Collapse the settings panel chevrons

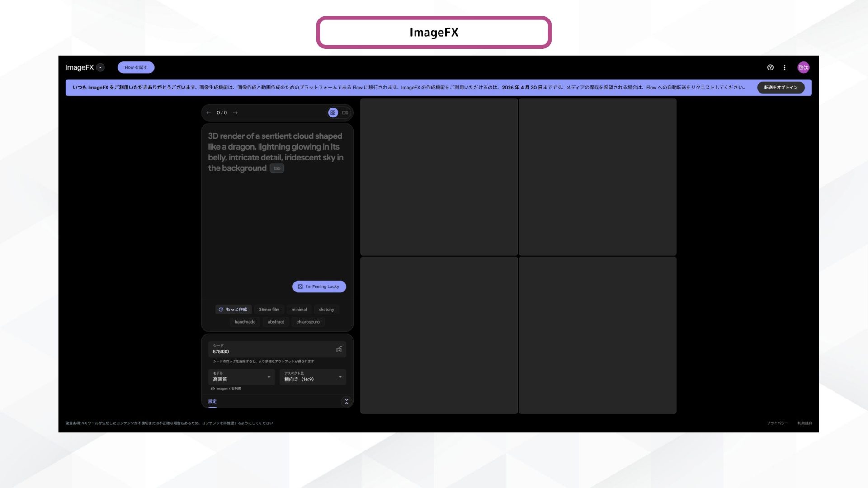[x=346, y=401]
